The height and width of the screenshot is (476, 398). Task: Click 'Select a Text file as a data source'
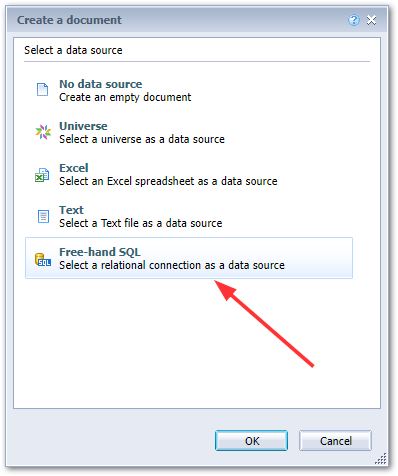(x=141, y=223)
